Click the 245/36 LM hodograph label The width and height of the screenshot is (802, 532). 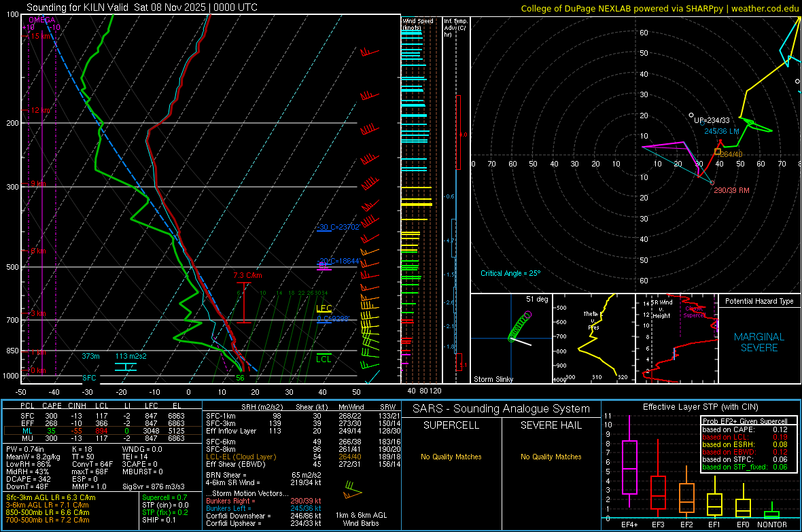[722, 131]
